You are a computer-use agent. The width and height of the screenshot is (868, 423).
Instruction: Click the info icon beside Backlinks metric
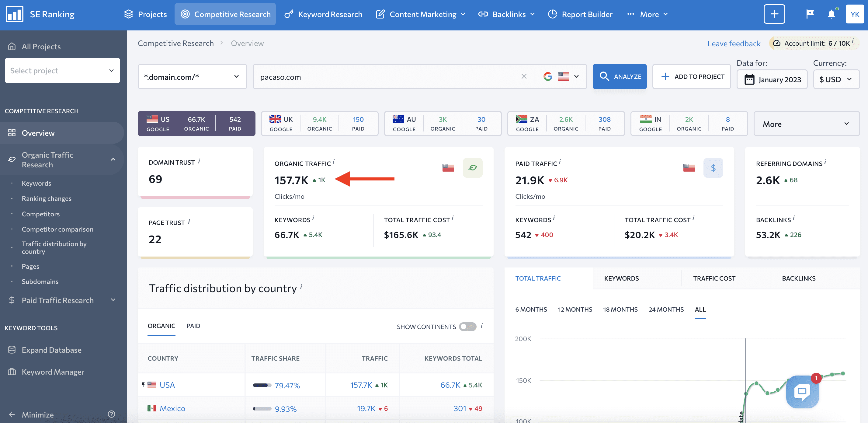[793, 218]
